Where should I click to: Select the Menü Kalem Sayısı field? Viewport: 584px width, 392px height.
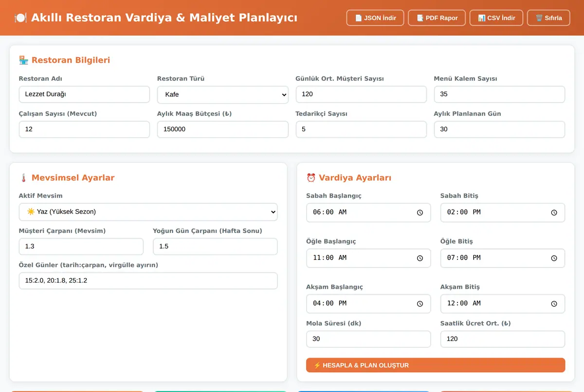[x=499, y=94]
